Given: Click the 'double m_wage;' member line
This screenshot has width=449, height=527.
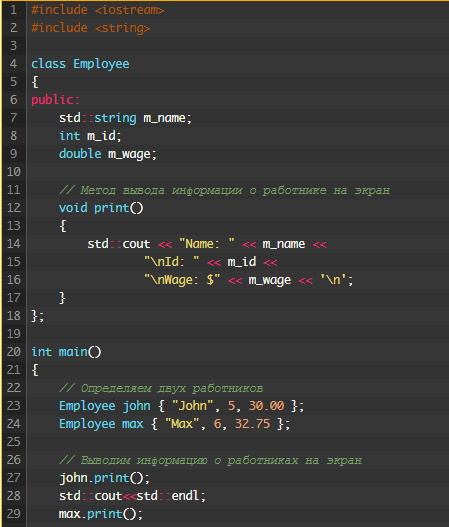Looking at the screenshot, I should click(108, 154).
